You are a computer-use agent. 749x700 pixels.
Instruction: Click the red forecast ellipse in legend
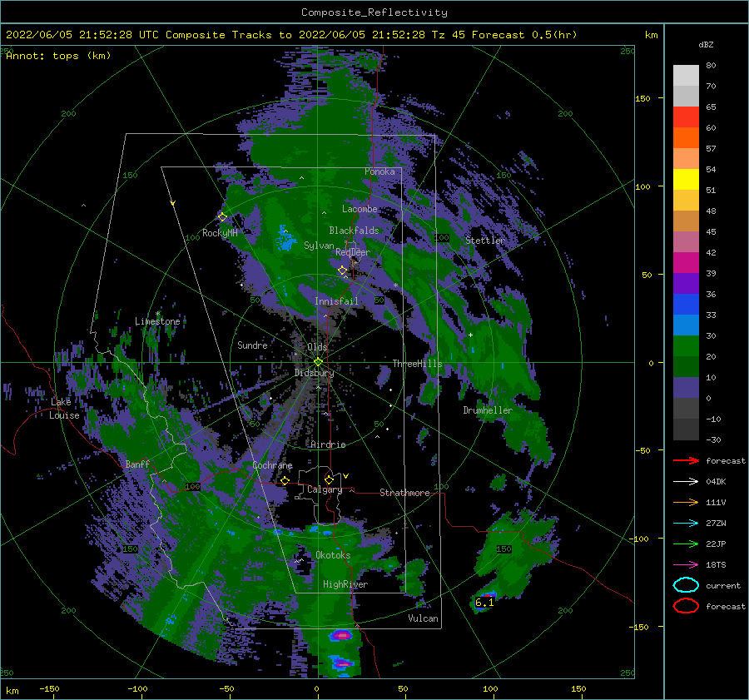point(686,606)
